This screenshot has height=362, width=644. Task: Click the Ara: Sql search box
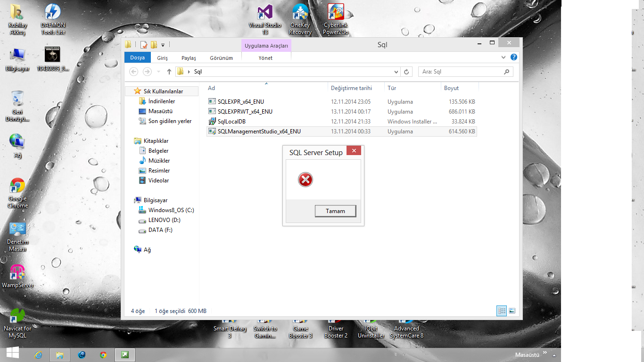pos(461,72)
